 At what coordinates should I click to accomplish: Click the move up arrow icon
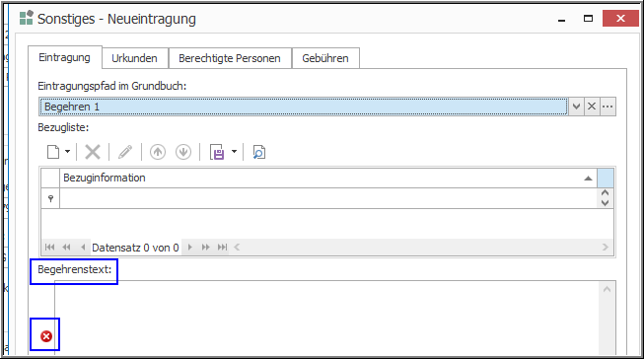click(x=158, y=152)
